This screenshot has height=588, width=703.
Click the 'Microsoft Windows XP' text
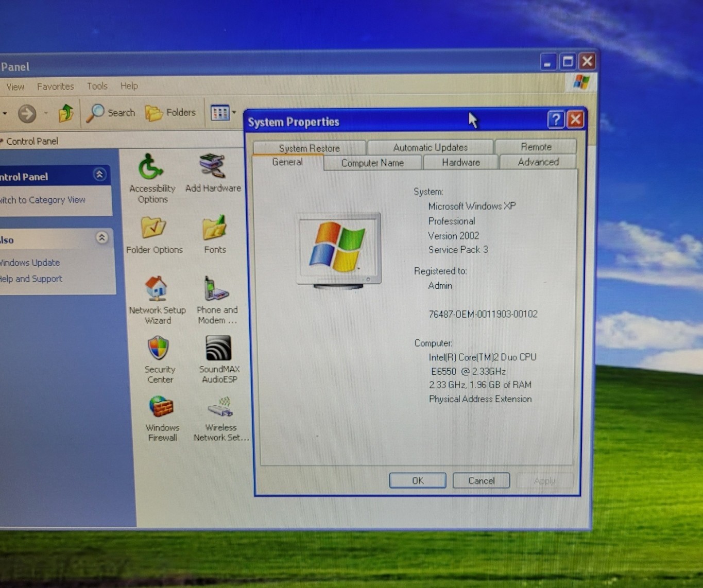coord(472,206)
